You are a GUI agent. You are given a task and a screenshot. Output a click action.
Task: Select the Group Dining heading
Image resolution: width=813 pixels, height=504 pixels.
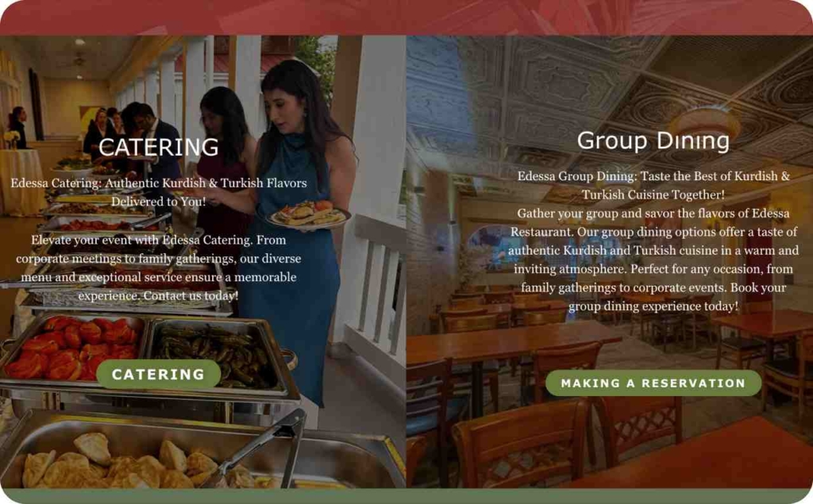pos(653,140)
